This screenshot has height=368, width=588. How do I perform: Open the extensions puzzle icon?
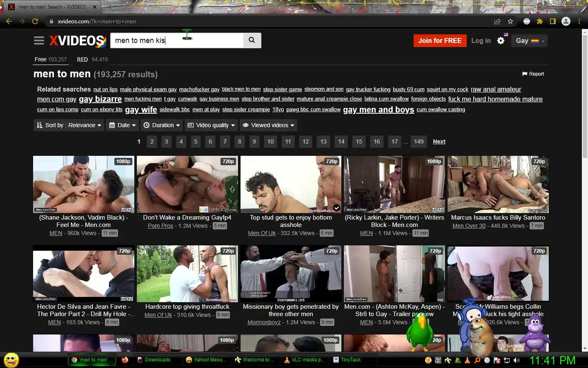[x=540, y=21]
